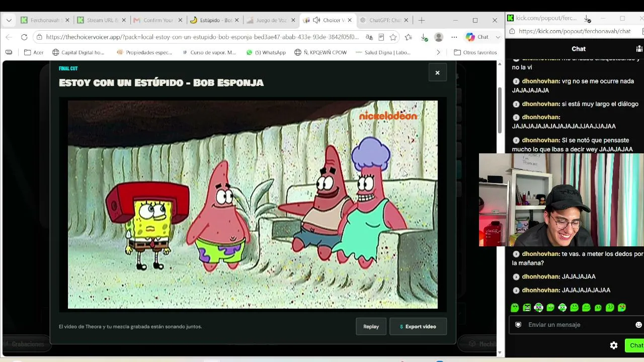The width and height of the screenshot is (644, 362).
Task: Click the Enviar un mensaje chat input
Action: pos(577,325)
